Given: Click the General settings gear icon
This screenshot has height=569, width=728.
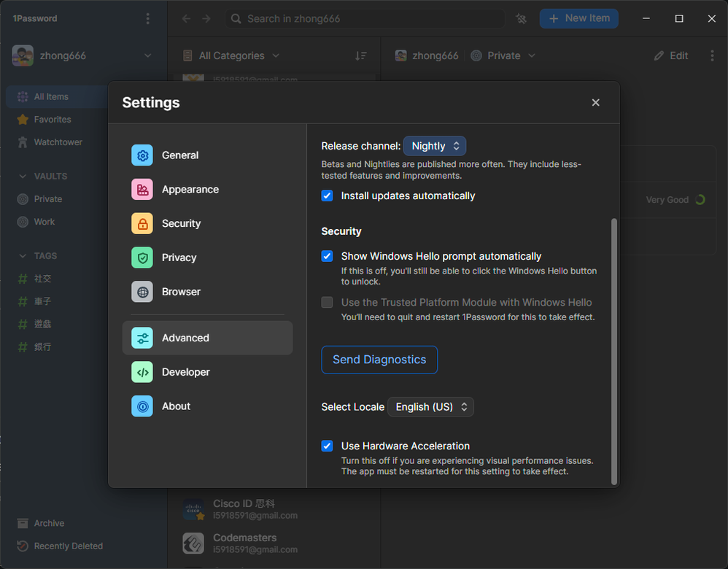Looking at the screenshot, I should click(142, 155).
